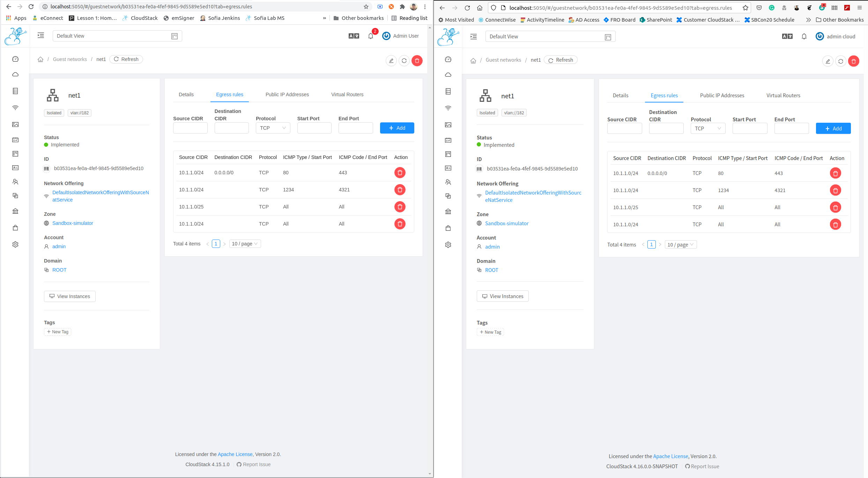Switch to Public IP Addresses tab in left window
The width and height of the screenshot is (868, 478).
[287, 94]
